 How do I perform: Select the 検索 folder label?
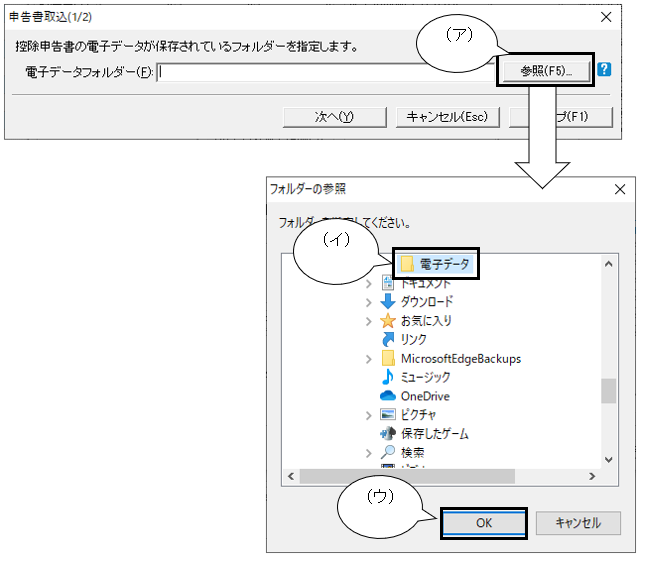412,453
